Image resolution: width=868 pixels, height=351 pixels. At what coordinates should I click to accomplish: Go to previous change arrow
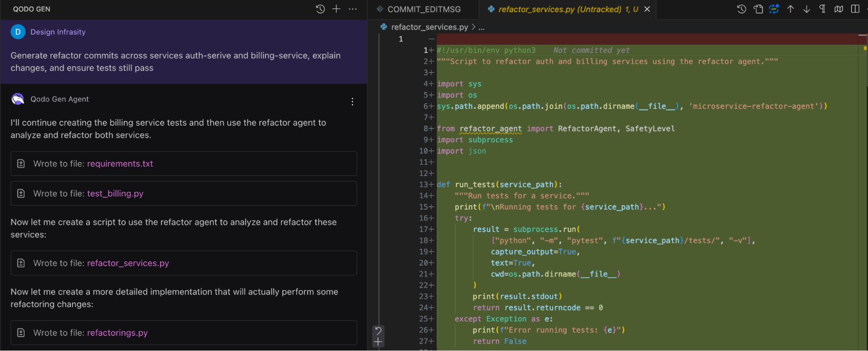click(x=791, y=9)
